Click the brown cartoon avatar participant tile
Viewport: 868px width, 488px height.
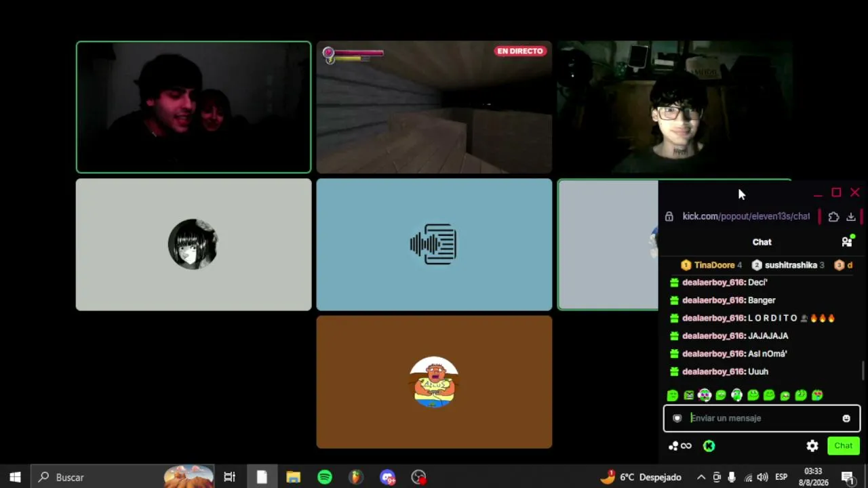coord(434,382)
